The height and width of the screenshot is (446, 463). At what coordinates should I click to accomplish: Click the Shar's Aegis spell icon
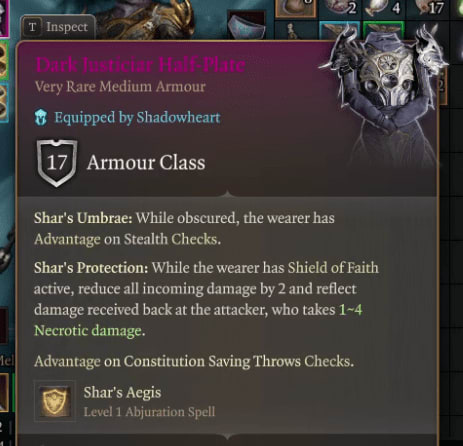coord(55,401)
